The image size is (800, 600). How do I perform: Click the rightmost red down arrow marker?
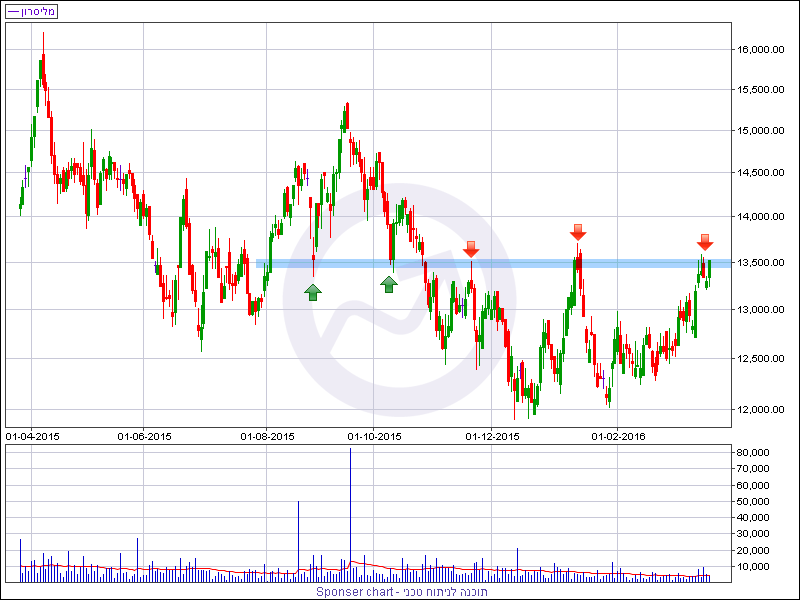click(705, 241)
